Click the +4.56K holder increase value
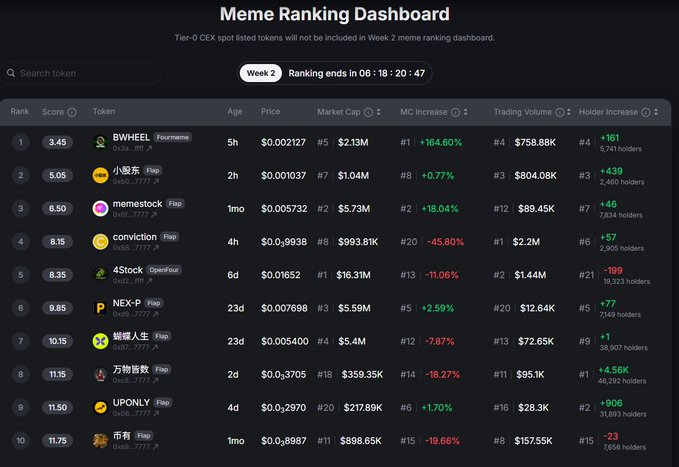 (x=613, y=370)
